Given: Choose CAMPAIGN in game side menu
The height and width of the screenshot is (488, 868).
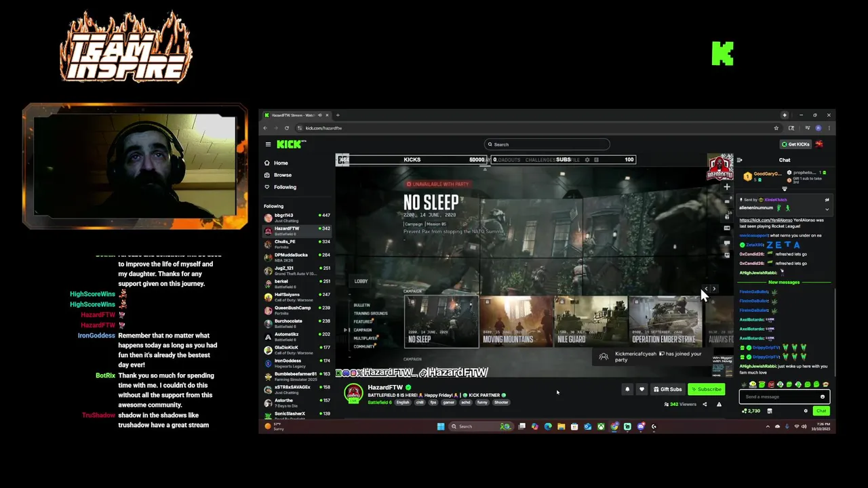Looking at the screenshot, I should (x=363, y=330).
